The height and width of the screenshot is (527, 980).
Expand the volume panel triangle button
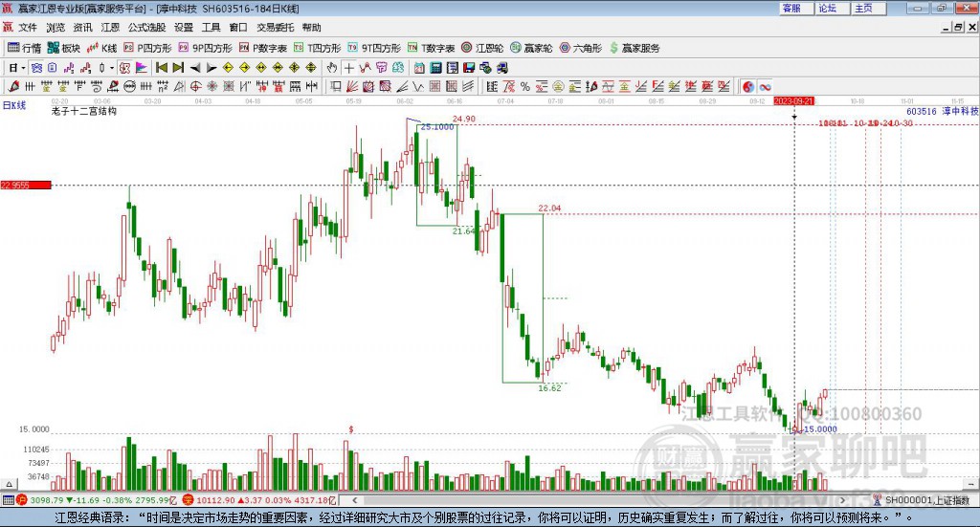tap(9, 484)
